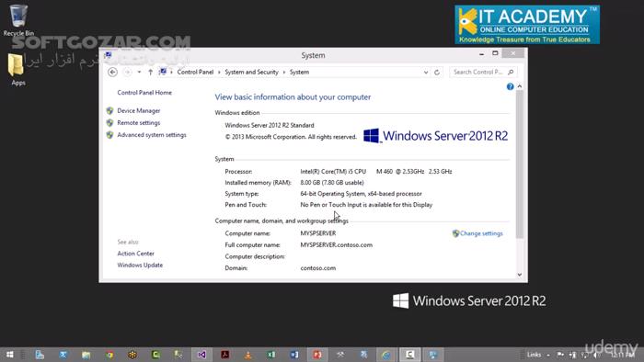Open Apps folder on desktop

click(17, 70)
